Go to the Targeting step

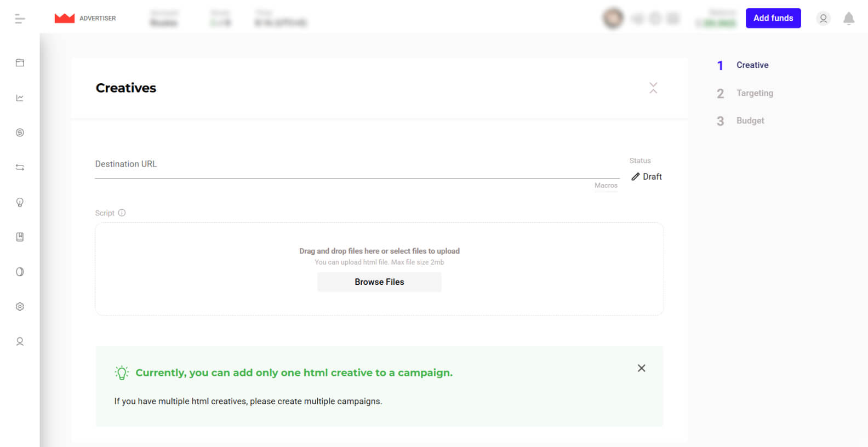click(x=754, y=93)
